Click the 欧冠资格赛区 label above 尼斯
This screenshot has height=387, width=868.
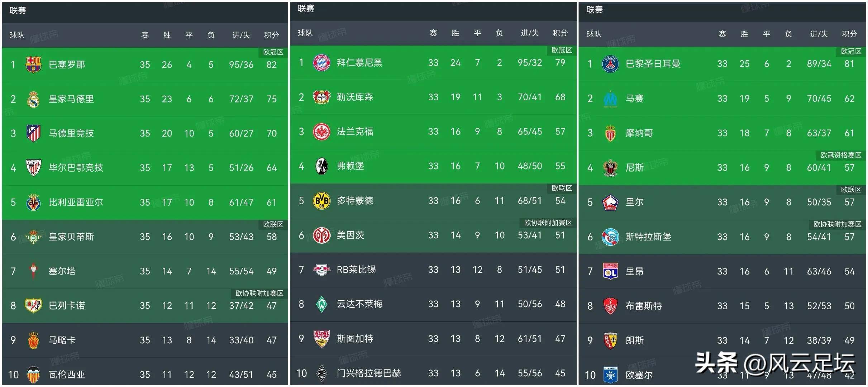(840, 155)
